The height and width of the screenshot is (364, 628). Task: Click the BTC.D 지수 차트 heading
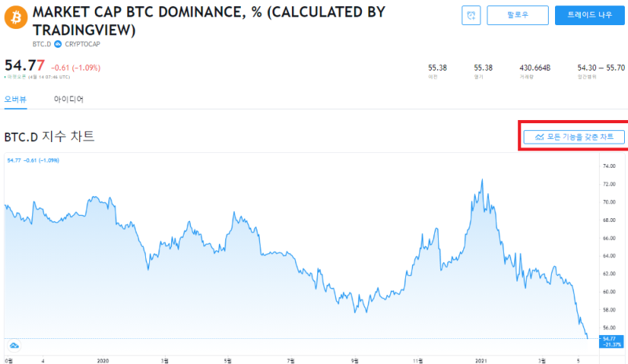[49, 136]
